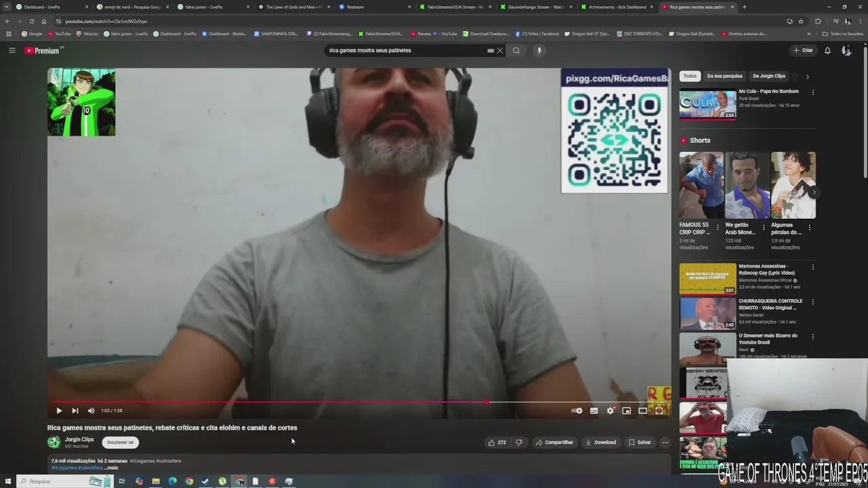Click the Criar create button

click(803, 50)
